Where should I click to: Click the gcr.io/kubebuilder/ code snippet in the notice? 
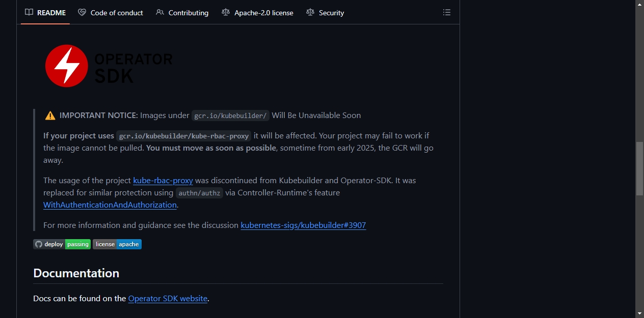coord(230,115)
